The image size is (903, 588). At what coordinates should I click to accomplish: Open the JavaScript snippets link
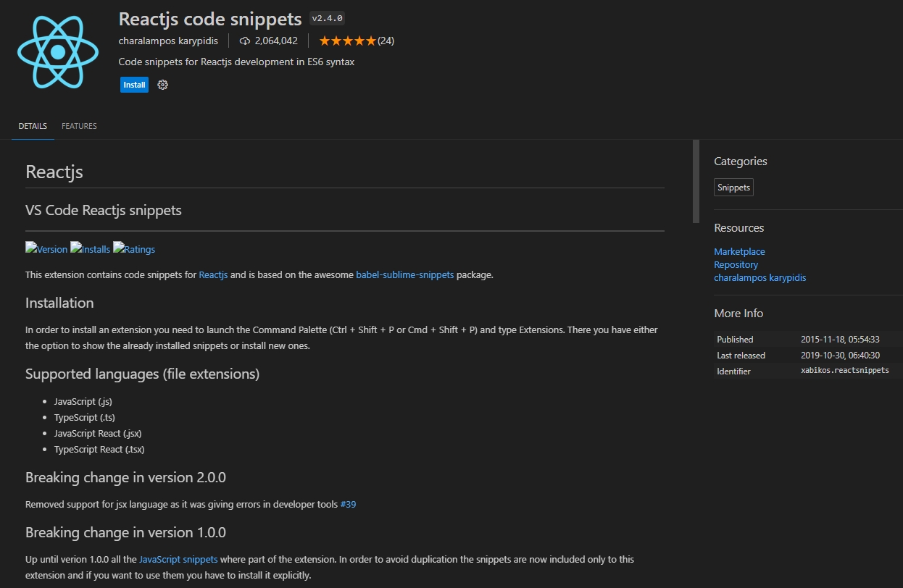tap(178, 559)
